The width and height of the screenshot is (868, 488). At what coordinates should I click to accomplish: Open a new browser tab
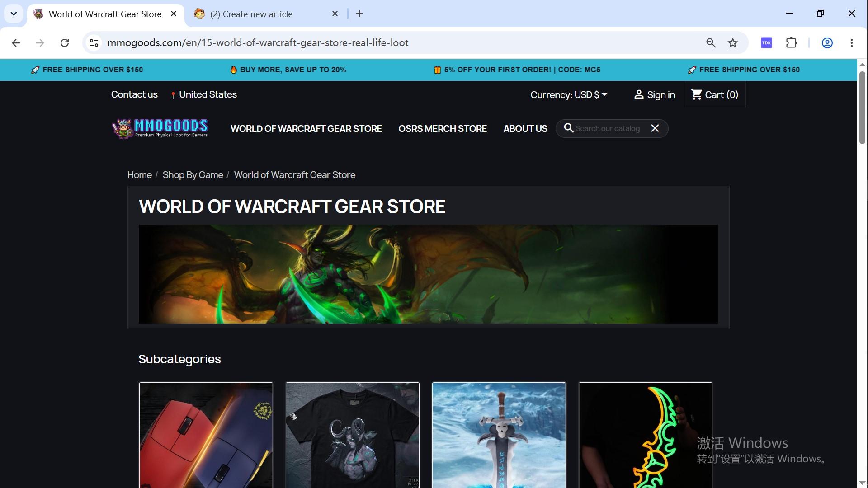(x=359, y=14)
